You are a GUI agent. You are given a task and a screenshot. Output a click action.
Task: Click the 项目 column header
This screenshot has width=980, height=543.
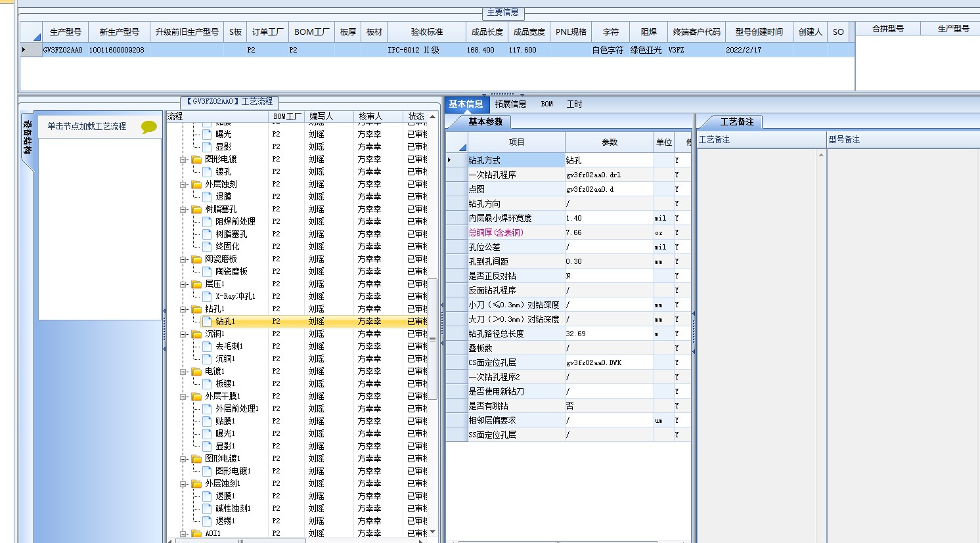(516, 142)
